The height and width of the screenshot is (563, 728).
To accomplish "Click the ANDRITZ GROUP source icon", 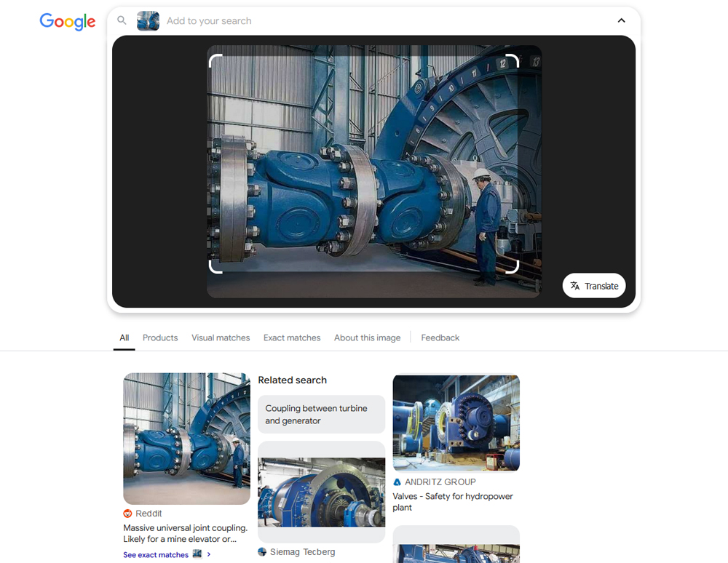I will point(397,482).
